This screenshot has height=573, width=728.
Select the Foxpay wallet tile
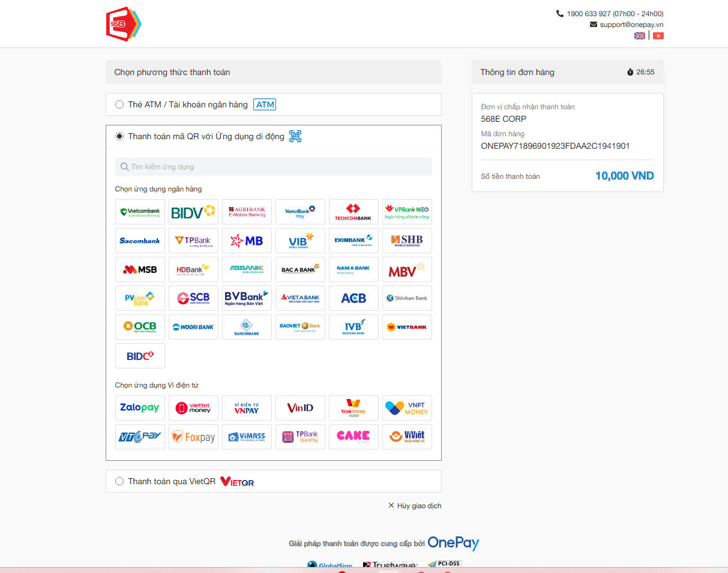click(x=193, y=437)
